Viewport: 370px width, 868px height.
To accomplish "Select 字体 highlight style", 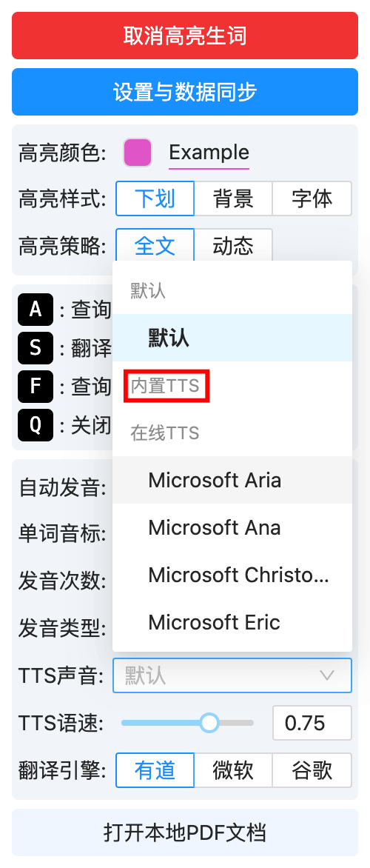I will (312, 198).
